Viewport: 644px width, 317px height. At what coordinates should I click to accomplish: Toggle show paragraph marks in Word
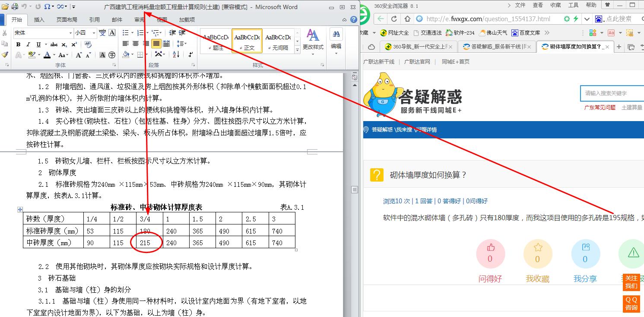(x=190, y=54)
